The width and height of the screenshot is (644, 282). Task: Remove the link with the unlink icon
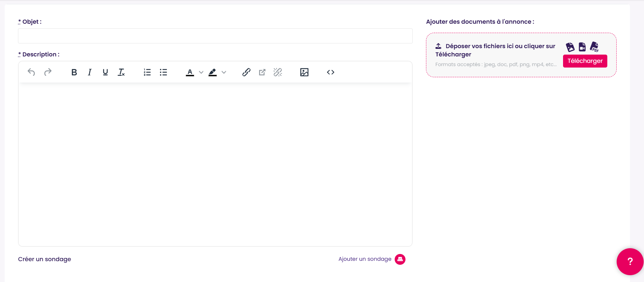tap(278, 72)
